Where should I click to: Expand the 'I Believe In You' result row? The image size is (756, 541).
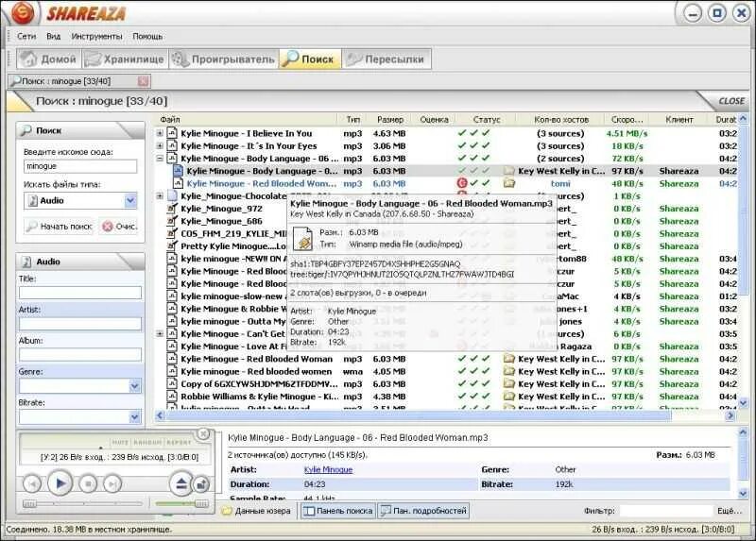point(160,133)
